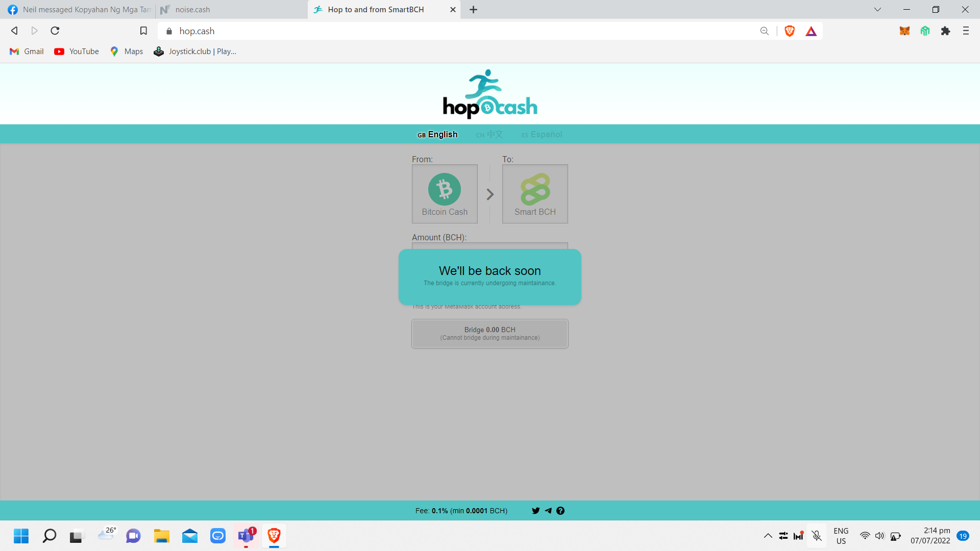Open the clock showing 2:14 pm

pos(930,536)
